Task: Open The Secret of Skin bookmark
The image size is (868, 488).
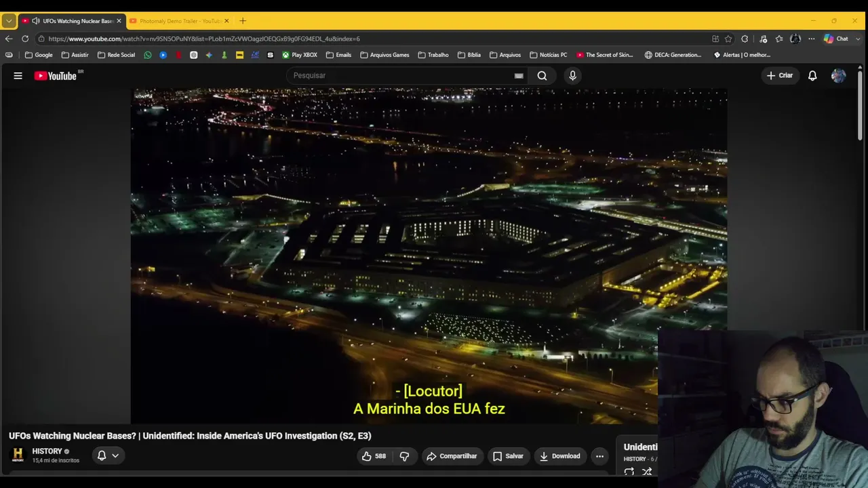Action: 604,55
